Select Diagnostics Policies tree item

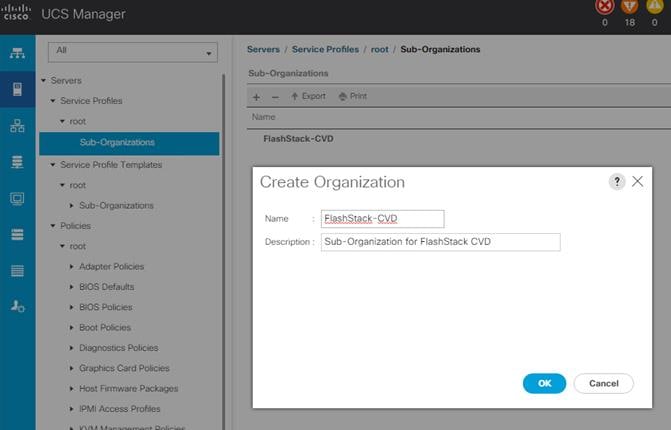tap(119, 348)
